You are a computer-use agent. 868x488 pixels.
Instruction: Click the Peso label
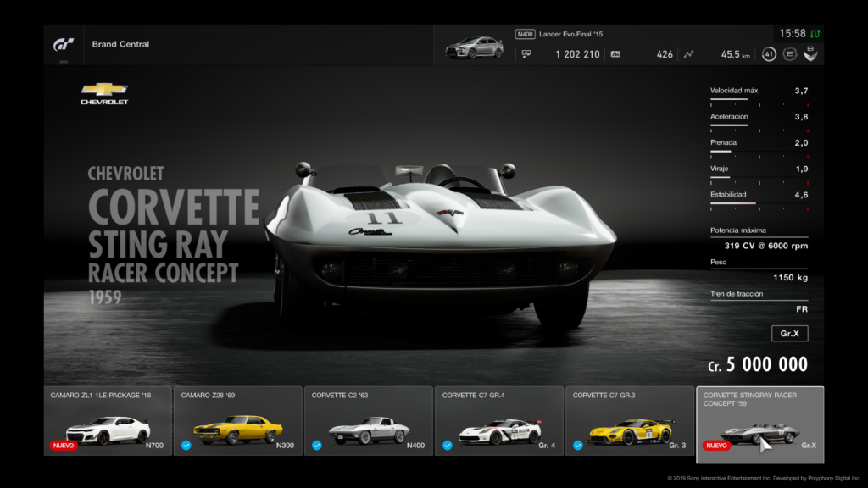coord(718,263)
